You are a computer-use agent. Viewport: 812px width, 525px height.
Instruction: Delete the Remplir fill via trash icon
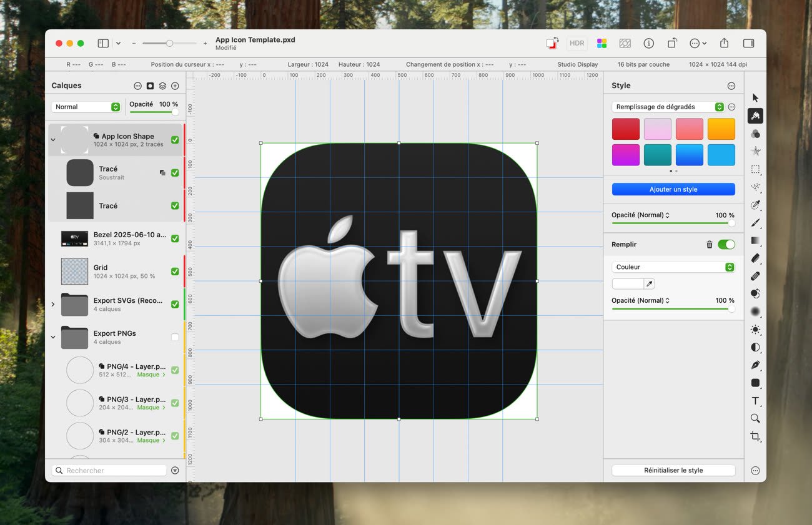(x=709, y=245)
